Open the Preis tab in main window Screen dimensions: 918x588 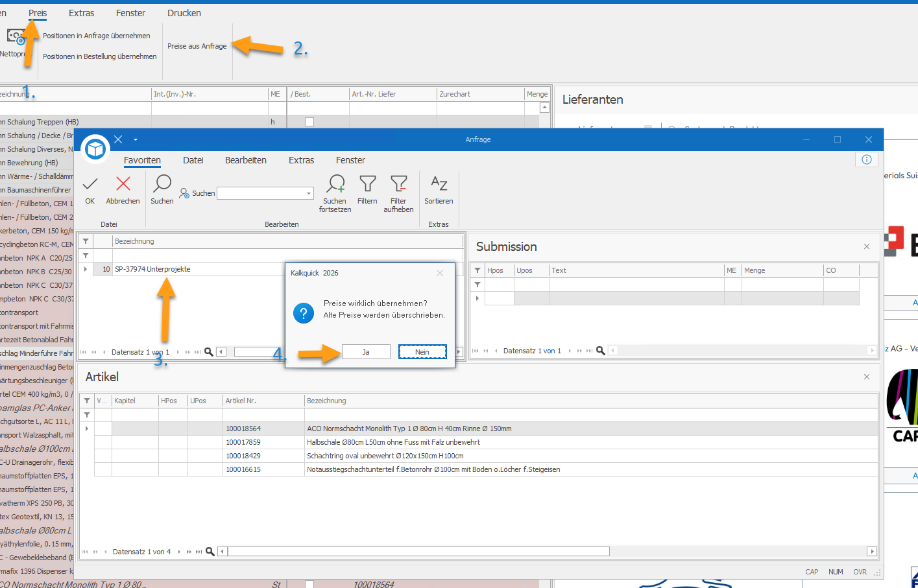[x=38, y=13]
